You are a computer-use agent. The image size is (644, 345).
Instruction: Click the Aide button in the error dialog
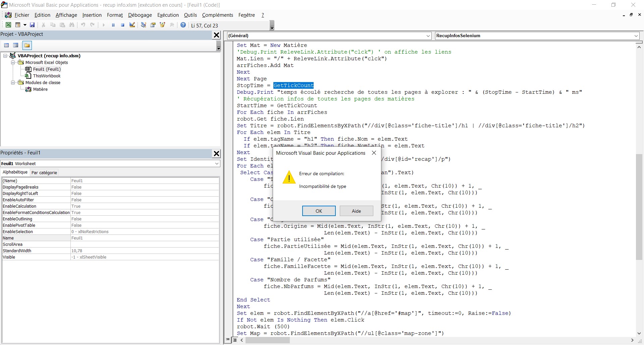click(x=356, y=211)
